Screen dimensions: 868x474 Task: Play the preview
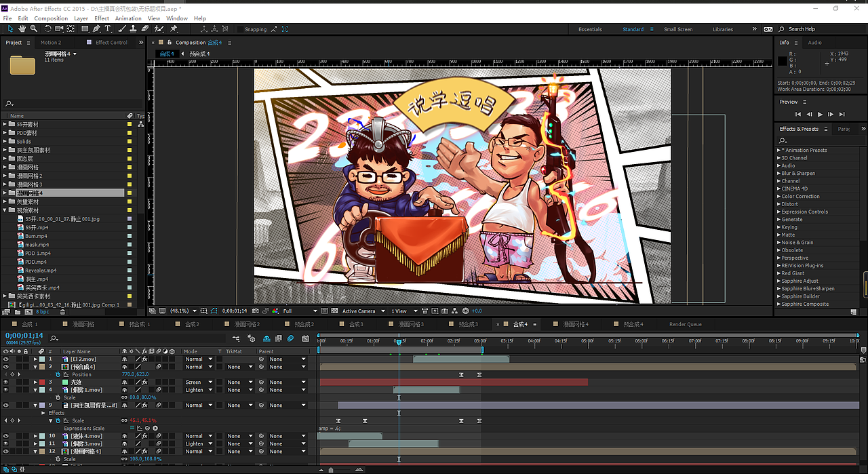[x=821, y=115]
